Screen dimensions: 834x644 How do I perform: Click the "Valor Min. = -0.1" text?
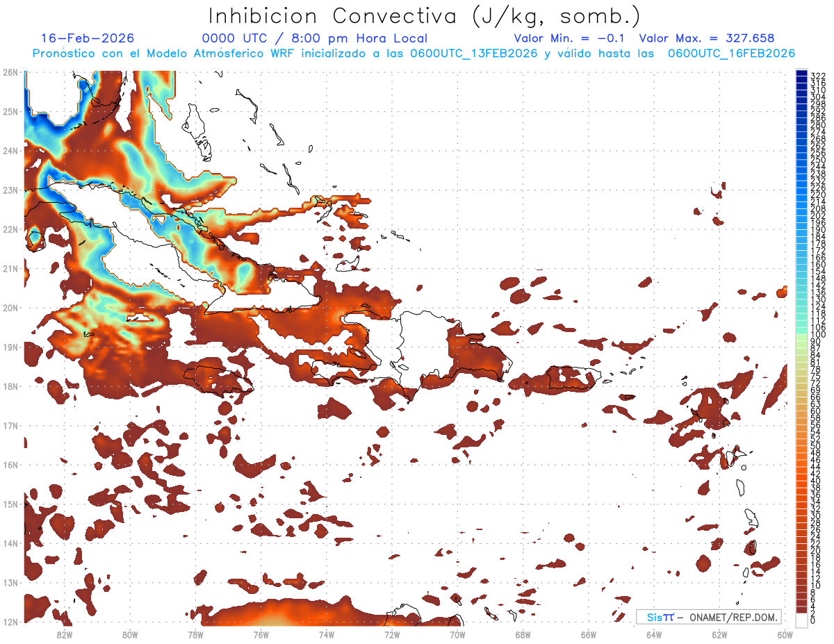click(x=571, y=38)
